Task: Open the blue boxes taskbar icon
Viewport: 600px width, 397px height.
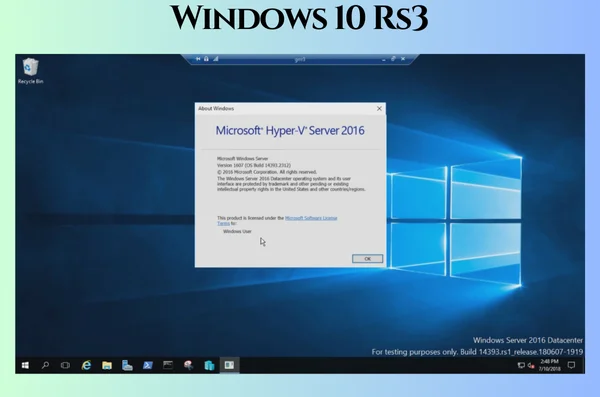Action: (x=209, y=365)
